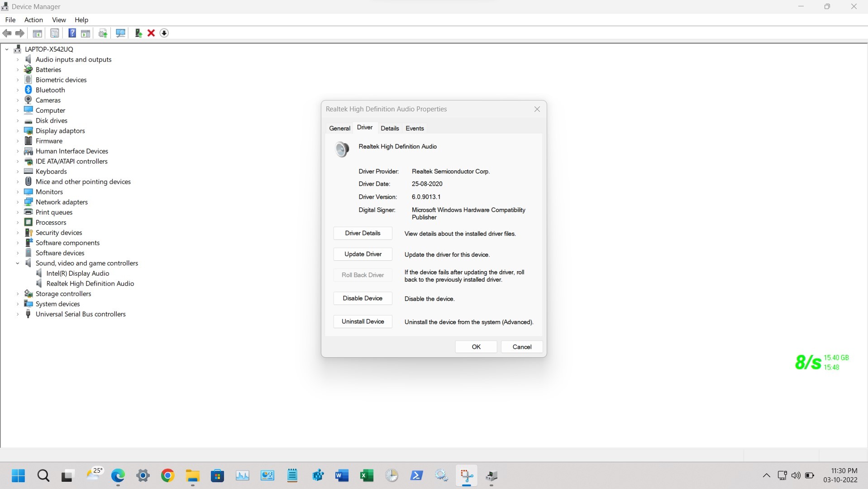Screen dimensions: 868x489
Task: Click the Back arrow in toolbar
Action: (7, 33)
